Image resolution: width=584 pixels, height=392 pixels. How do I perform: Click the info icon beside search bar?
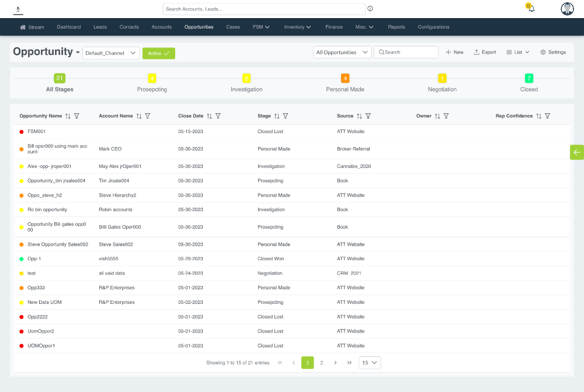pos(370,9)
